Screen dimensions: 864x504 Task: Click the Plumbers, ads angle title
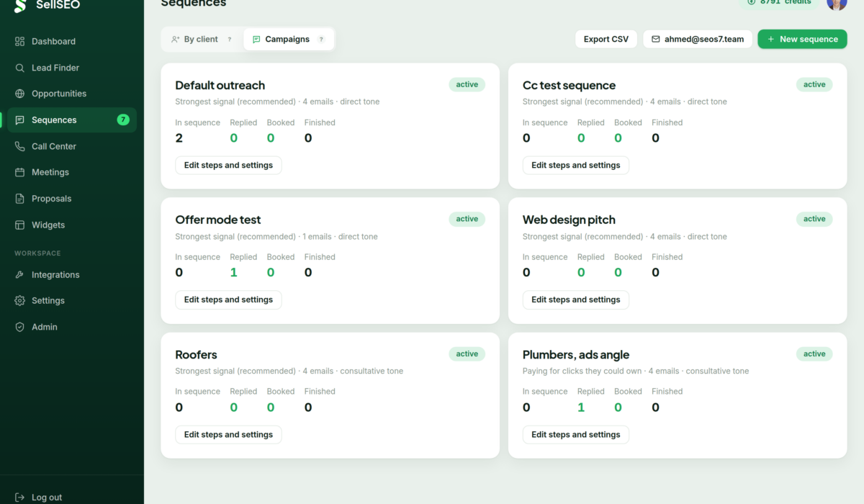coord(576,355)
